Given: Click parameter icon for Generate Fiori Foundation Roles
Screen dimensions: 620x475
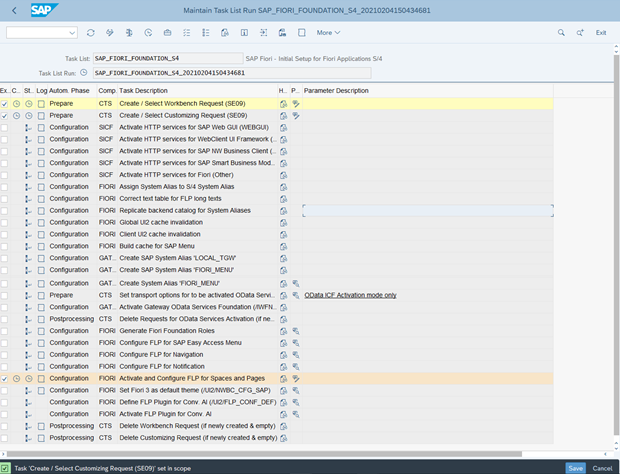Looking at the screenshot, I should coord(296,331).
